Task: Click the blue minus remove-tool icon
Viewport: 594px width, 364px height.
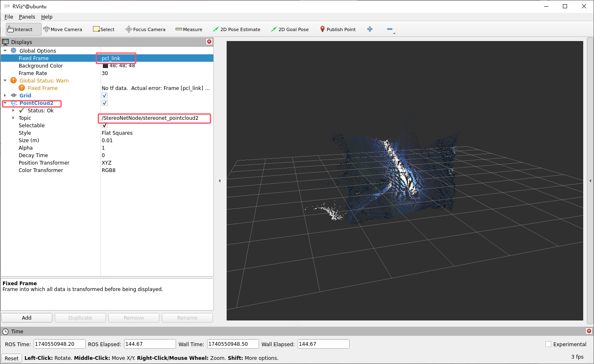Action: tap(390, 29)
